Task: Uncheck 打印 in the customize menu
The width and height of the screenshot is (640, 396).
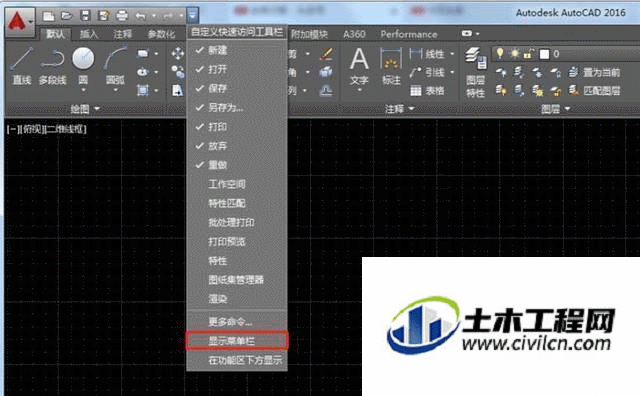Action: tap(237, 127)
